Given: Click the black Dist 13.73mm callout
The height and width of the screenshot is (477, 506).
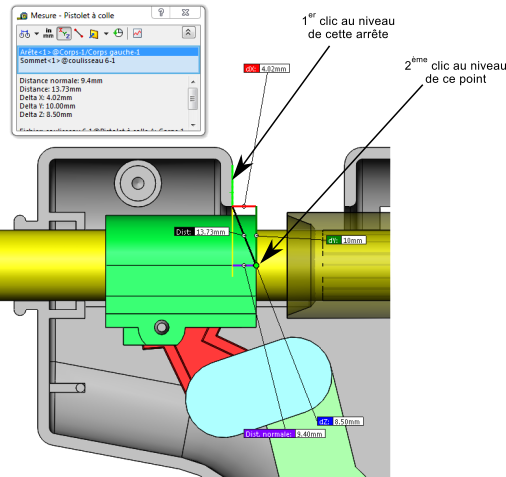Looking at the screenshot, I should coord(201,232).
